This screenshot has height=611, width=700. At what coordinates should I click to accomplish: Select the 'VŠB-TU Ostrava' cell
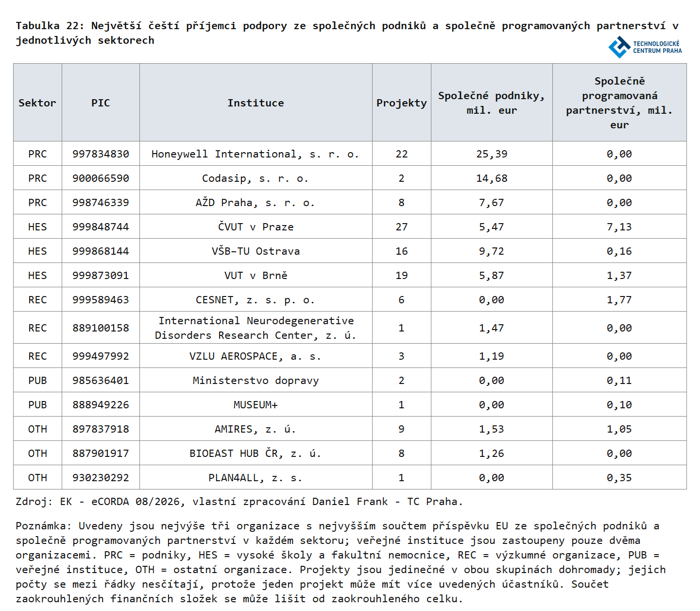pyautogui.click(x=256, y=251)
